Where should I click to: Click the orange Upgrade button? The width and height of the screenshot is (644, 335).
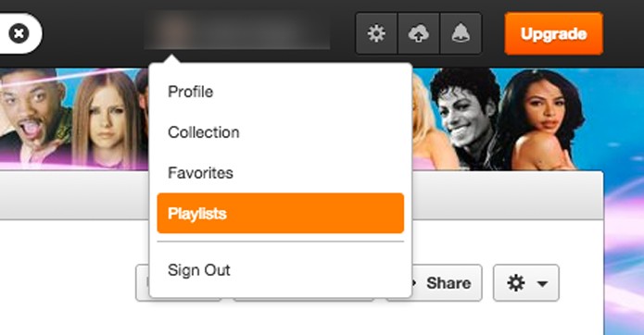click(553, 33)
